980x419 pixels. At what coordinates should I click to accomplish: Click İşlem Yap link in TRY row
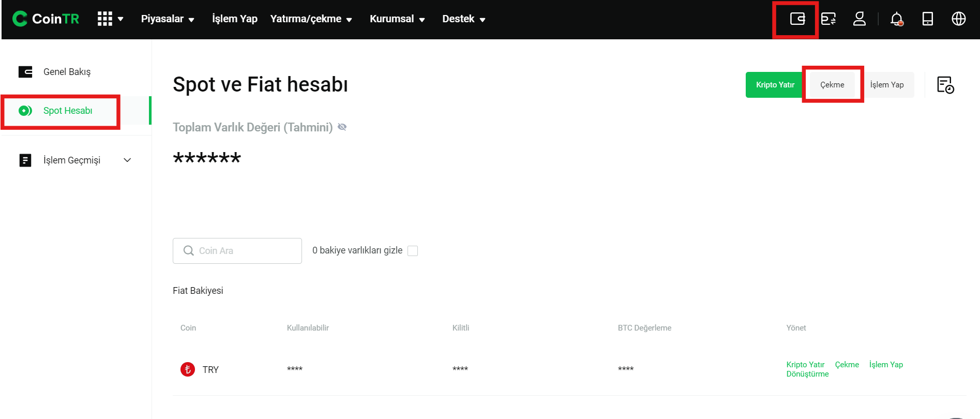(x=886, y=365)
